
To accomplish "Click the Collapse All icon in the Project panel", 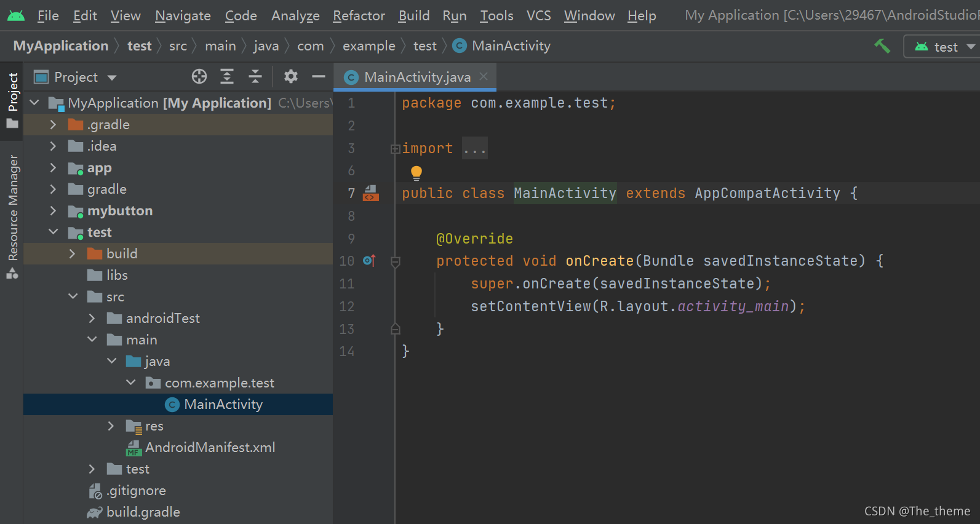I will (255, 76).
